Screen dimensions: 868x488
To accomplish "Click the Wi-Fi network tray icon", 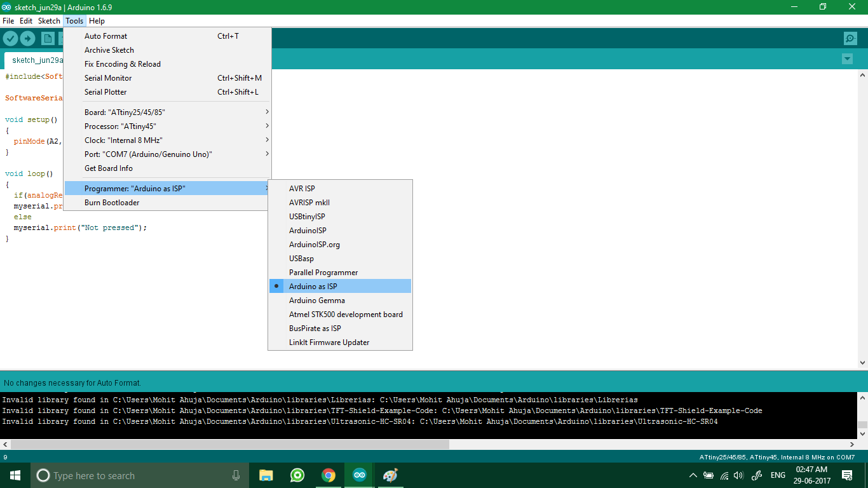I will [x=724, y=475].
